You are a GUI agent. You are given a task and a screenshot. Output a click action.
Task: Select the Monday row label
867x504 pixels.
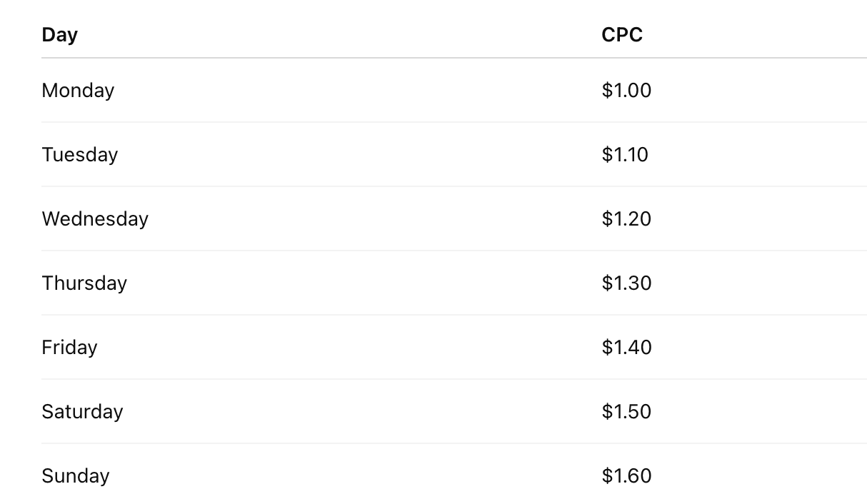pos(78,91)
